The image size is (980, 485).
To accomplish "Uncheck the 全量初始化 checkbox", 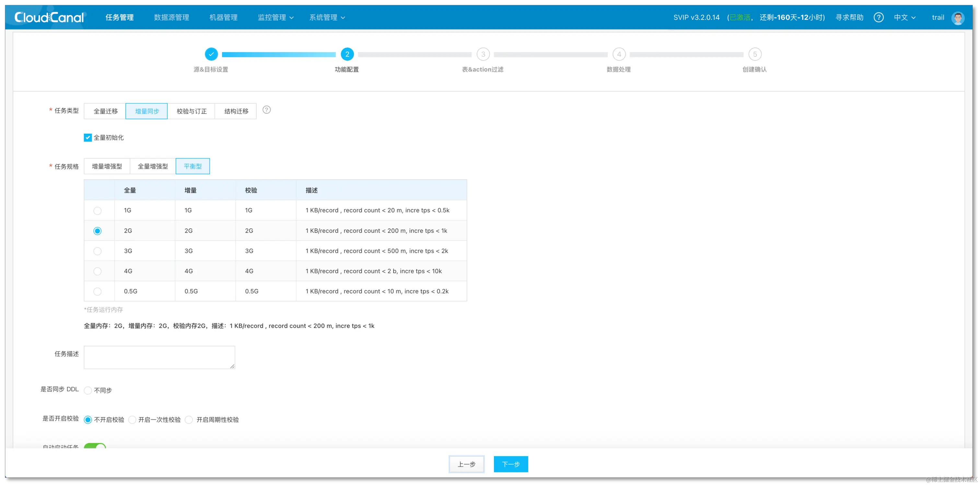I will [x=88, y=137].
